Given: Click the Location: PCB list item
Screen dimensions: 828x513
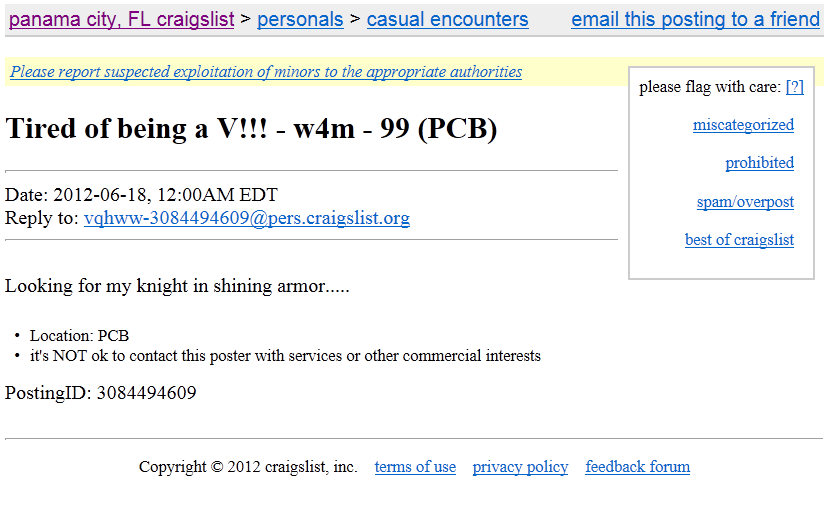Looking at the screenshot, I should pos(79,335).
